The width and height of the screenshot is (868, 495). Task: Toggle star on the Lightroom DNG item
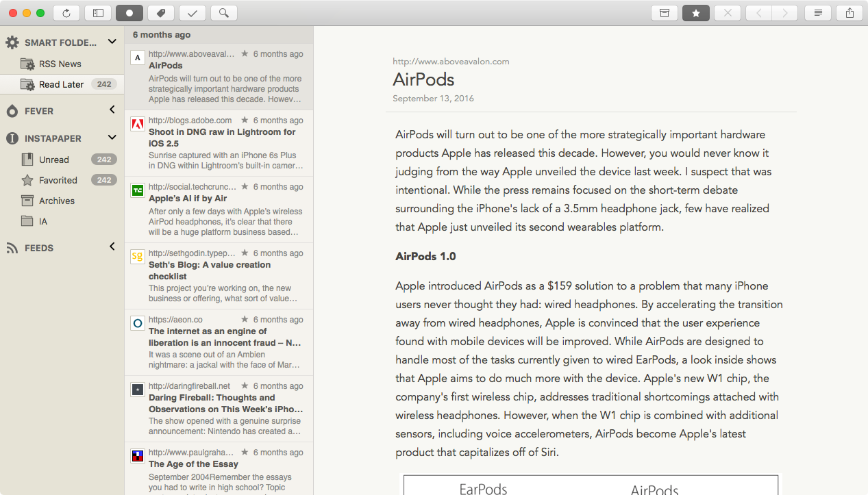245,120
